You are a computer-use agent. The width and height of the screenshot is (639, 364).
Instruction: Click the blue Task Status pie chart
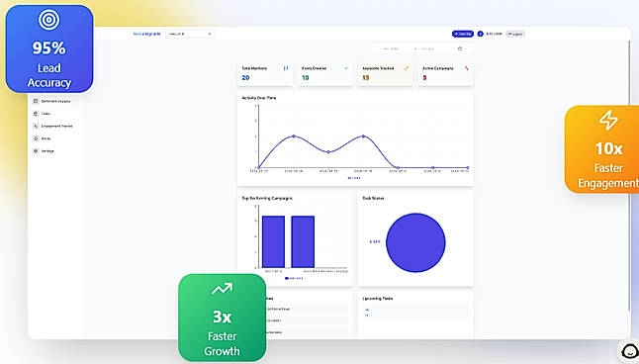click(x=415, y=242)
